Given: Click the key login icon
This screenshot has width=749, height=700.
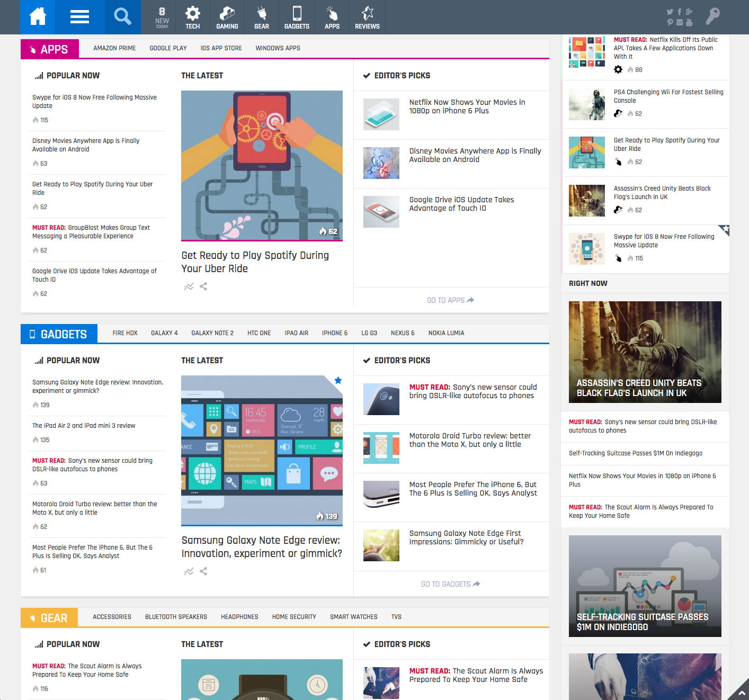Looking at the screenshot, I should (712, 17).
